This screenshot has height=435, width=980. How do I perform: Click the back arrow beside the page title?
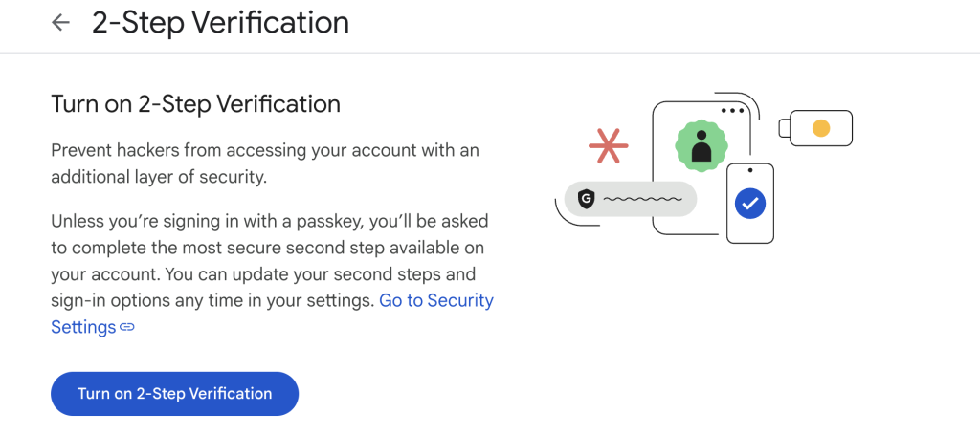[61, 23]
